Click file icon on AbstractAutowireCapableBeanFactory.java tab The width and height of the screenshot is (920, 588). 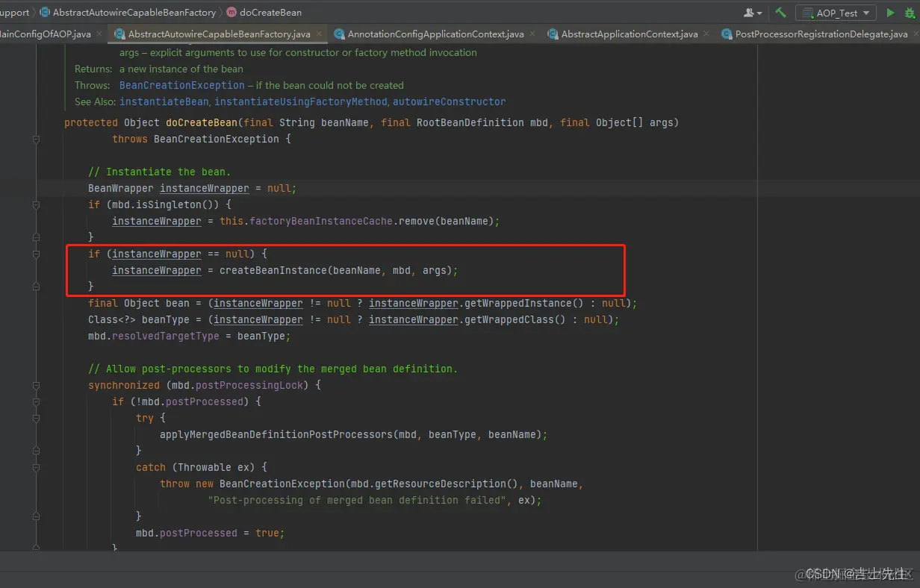pyautogui.click(x=119, y=34)
